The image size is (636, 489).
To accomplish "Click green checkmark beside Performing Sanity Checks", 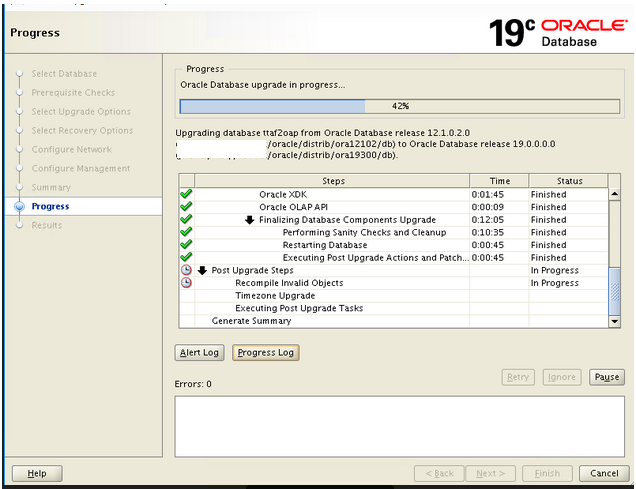I will coord(186,232).
